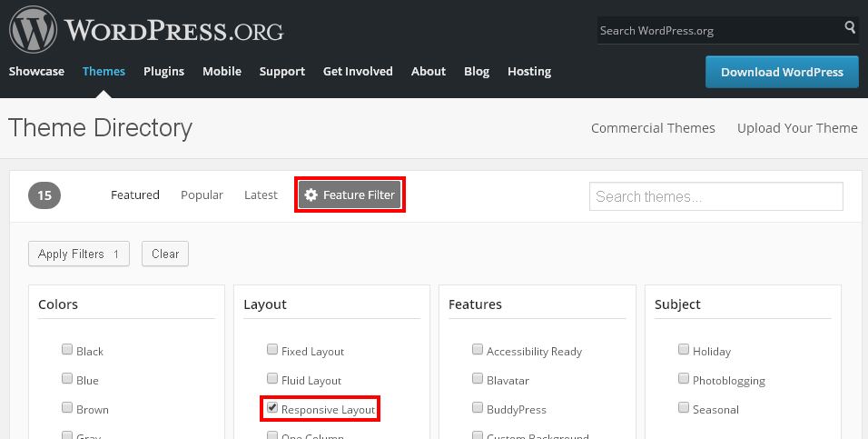
Task: Enable the Fixed Layout checkbox
Action: pos(272,349)
